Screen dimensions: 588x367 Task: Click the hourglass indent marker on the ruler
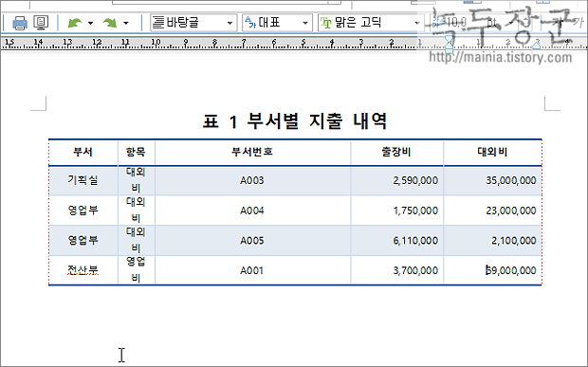(x=450, y=44)
